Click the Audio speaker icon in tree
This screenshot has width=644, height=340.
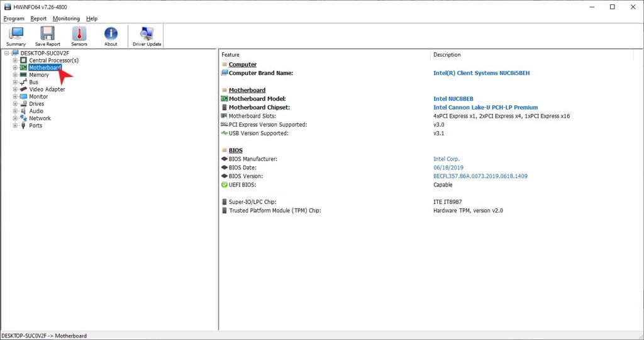tap(23, 111)
